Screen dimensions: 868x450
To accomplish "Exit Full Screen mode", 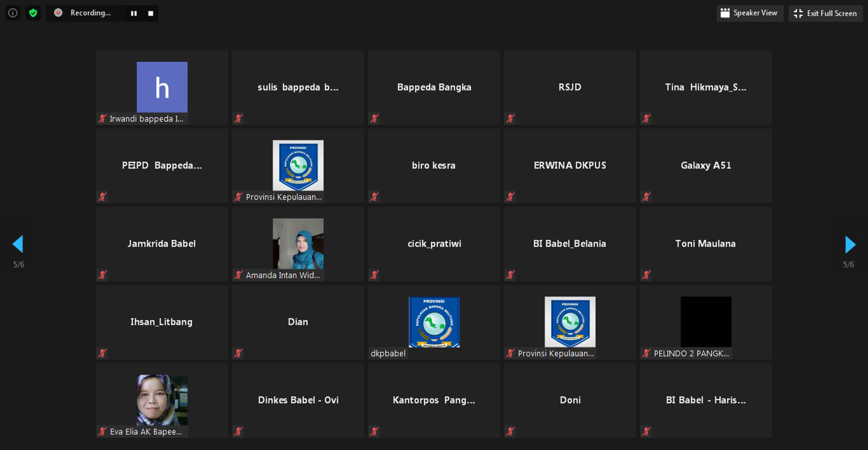I will pyautogui.click(x=825, y=13).
